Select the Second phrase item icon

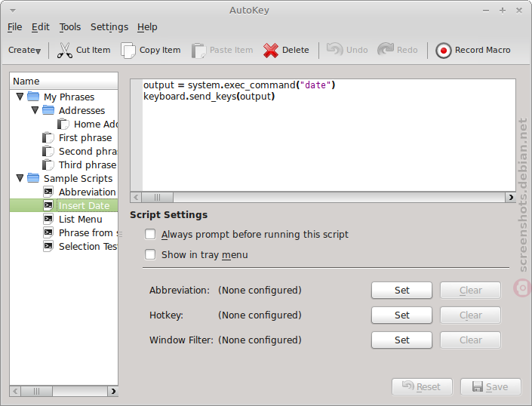click(48, 151)
